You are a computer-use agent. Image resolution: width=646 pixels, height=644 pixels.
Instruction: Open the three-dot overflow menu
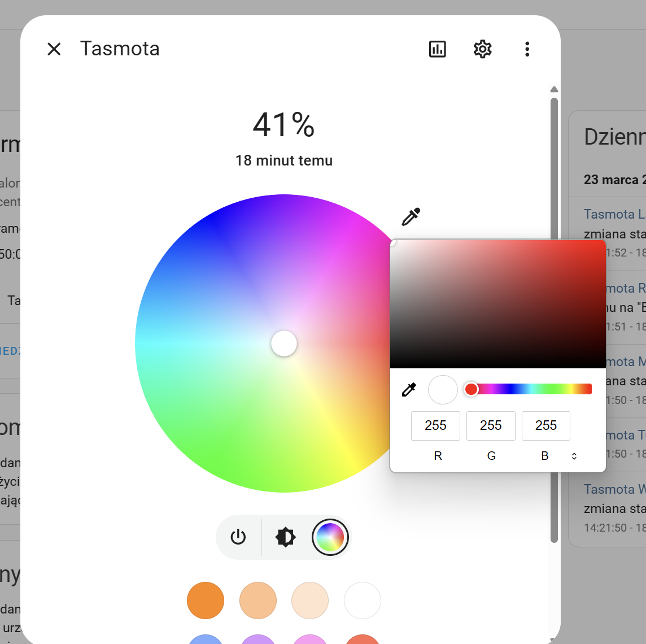pos(527,49)
